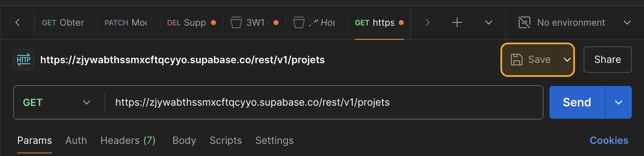The width and height of the screenshot is (644, 156).
Task: Show more tabs with the right chevron
Action: pos(427,22)
